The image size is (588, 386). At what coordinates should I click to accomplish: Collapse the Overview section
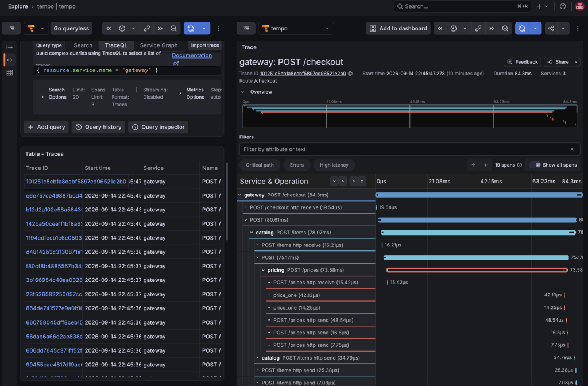[x=243, y=92]
